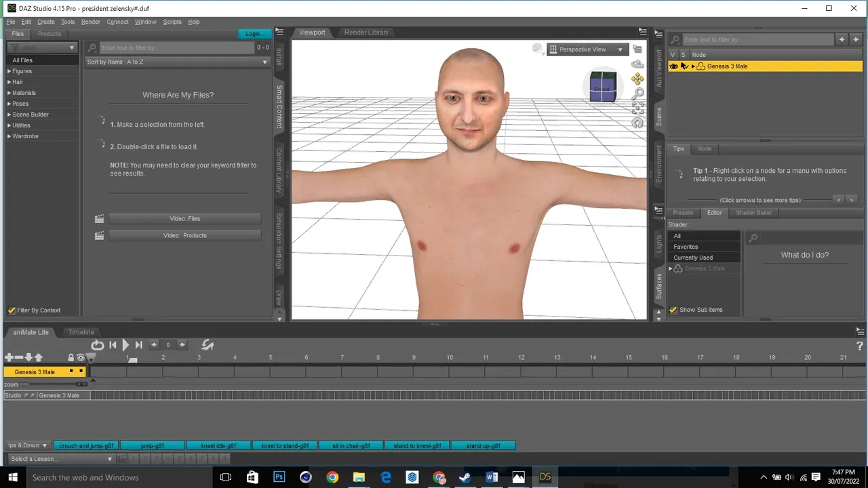Move track up with up arrow
The width and height of the screenshot is (868, 488).
pos(38,357)
